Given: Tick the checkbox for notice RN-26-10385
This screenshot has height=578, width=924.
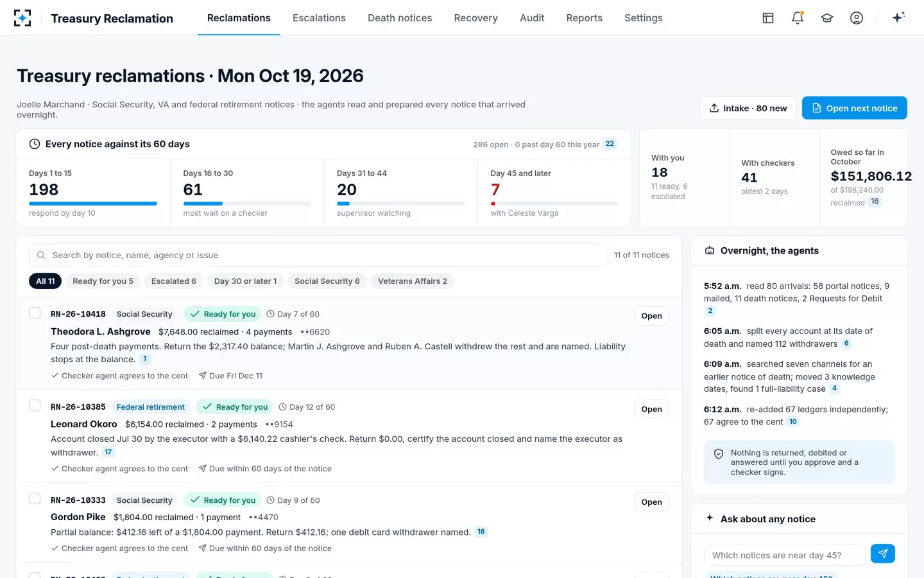Looking at the screenshot, I should click(x=35, y=406).
